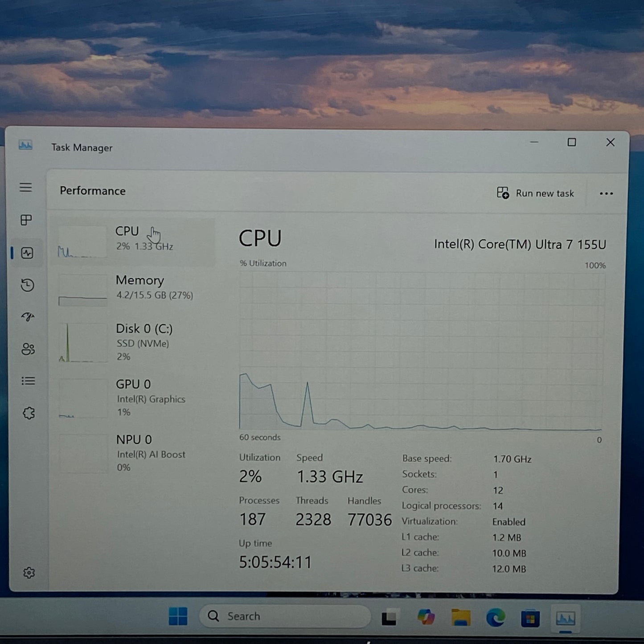The image size is (644, 644).
Task: Select the Performance sidebar icon
Action: (x=28, y=253)
